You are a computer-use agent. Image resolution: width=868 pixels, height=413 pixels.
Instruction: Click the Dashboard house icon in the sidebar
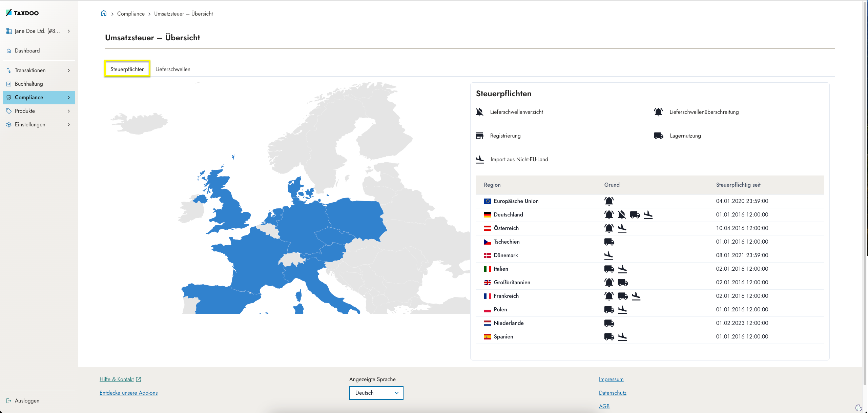point(9,51)
